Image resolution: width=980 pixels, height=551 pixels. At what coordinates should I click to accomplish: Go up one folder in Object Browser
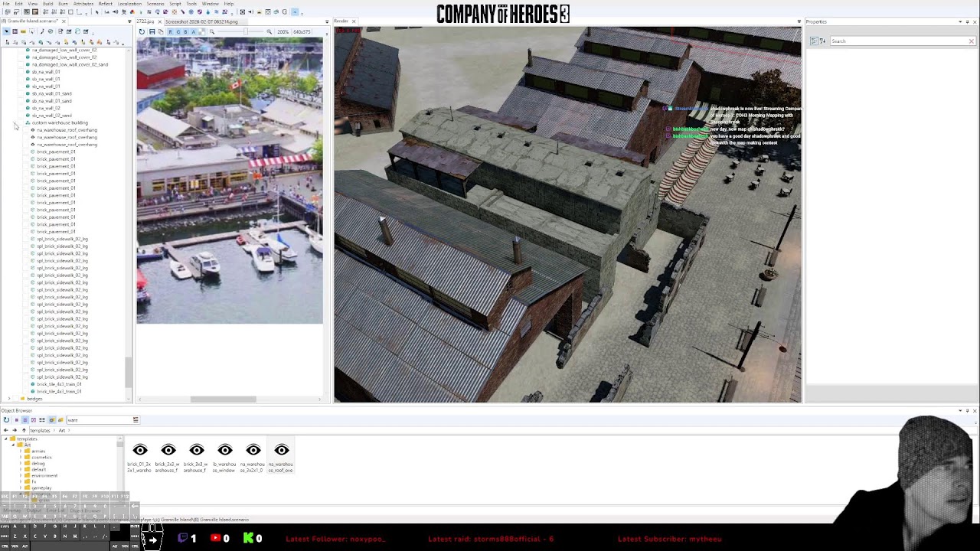click(24, 430)
